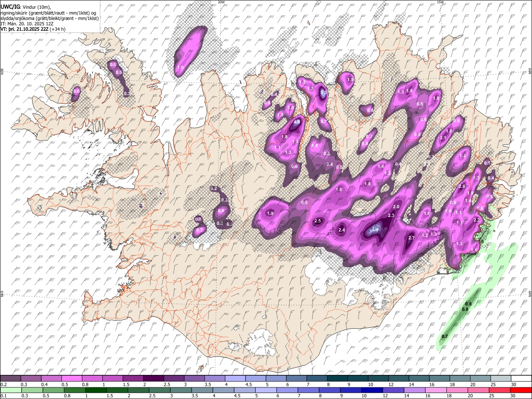This screenshot has width=532, height=399.
Task: Pick the darkest green 1–1.5 swatch, lower legend row
Action: pos(96,390)
